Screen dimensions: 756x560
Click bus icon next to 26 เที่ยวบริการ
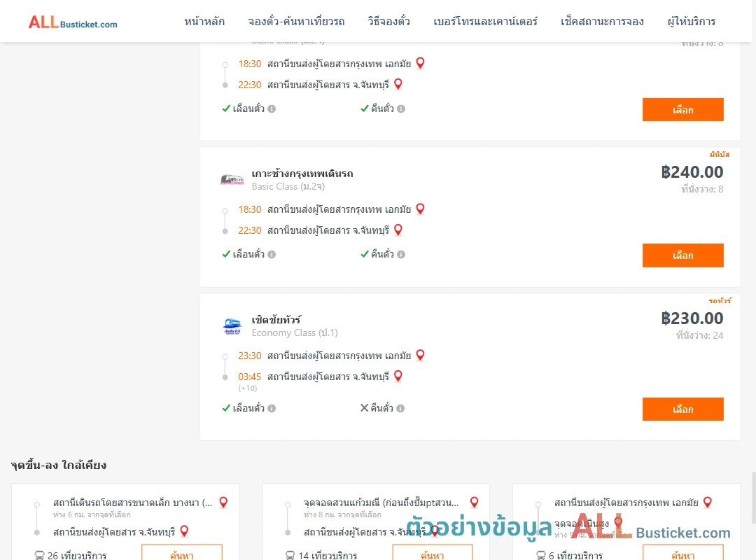(39, 555)
